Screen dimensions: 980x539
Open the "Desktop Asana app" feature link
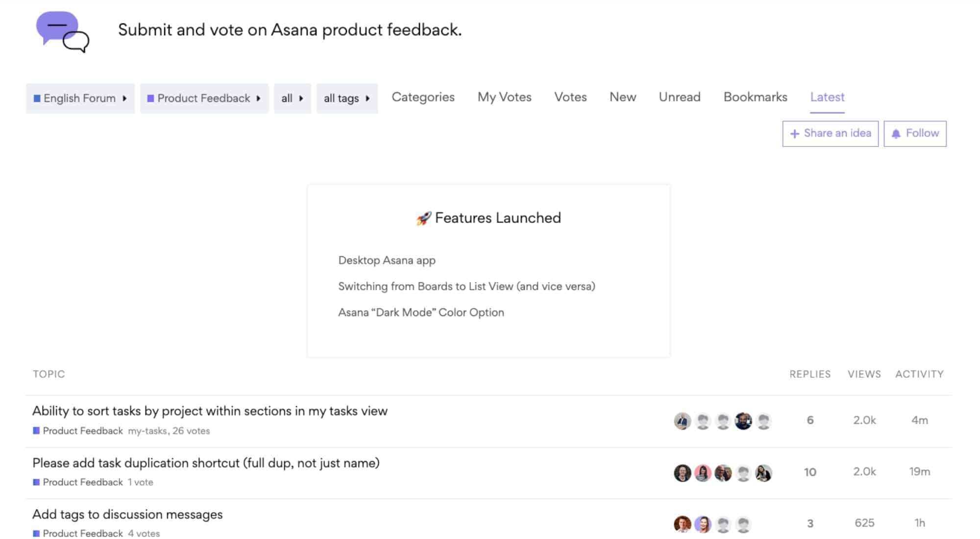click(386, 260)
